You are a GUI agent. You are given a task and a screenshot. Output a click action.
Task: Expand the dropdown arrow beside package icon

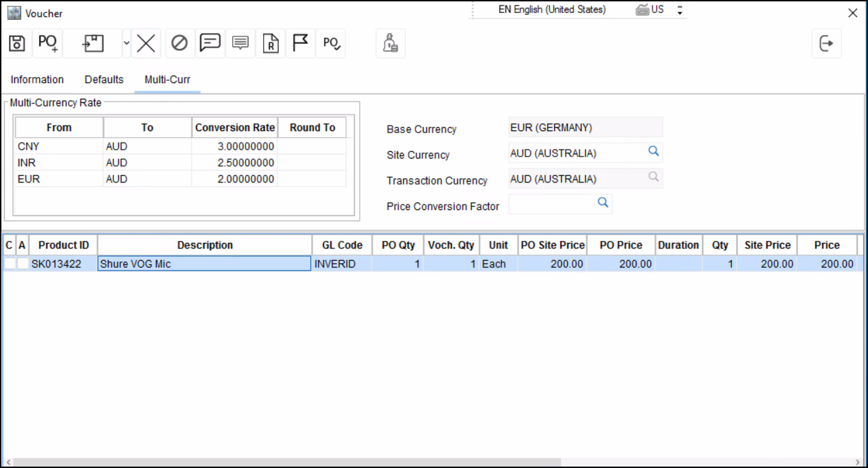click(x=126, y=43)
